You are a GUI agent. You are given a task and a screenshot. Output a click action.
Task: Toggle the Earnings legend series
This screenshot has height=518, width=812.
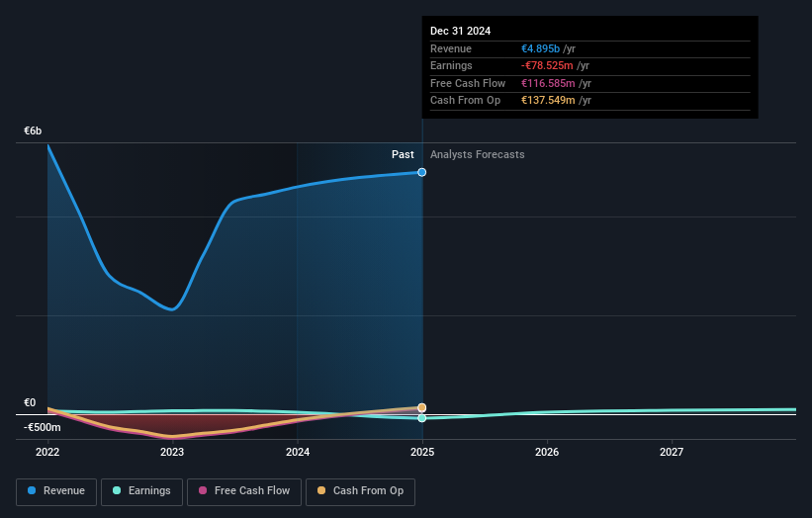[x=141, y=491]
